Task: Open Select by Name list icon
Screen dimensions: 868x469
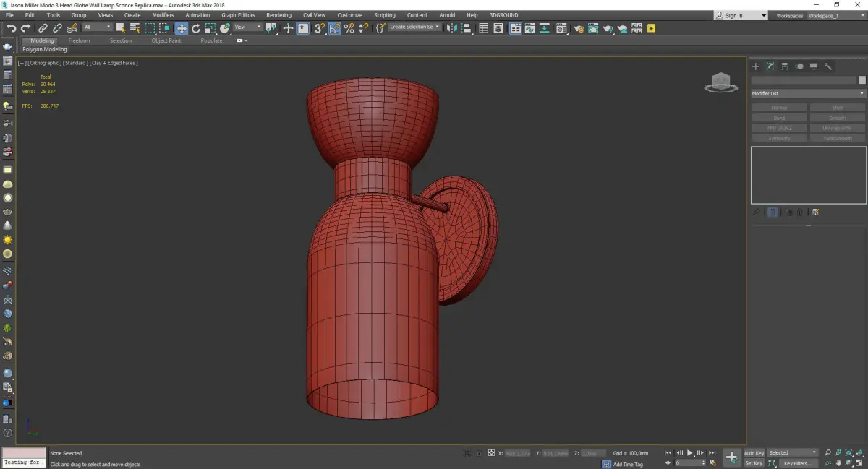Action: pyautogui.click(x=135, y=28)
